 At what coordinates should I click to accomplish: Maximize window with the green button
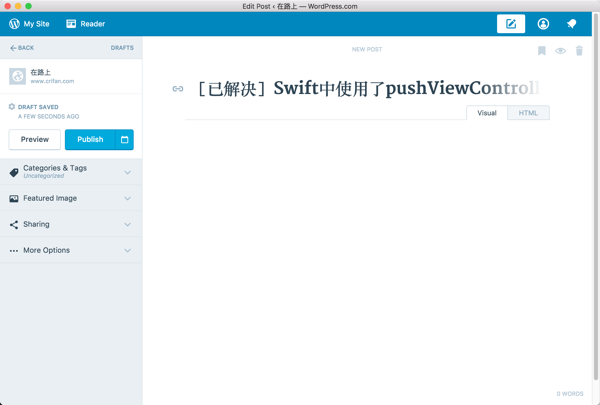28,6
